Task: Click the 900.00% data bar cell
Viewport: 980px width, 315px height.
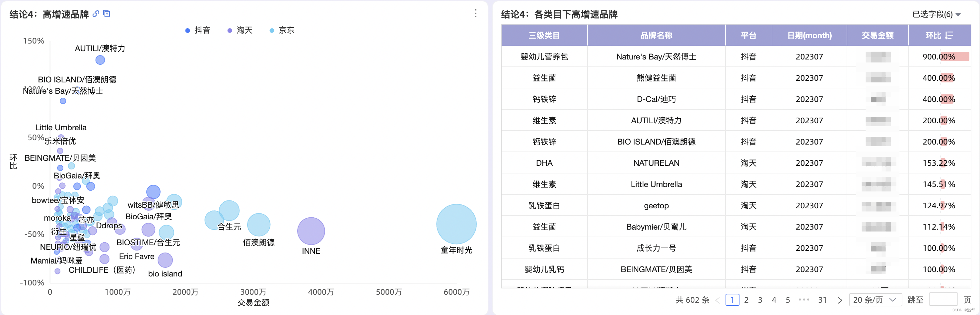Action: coord(939,56)
